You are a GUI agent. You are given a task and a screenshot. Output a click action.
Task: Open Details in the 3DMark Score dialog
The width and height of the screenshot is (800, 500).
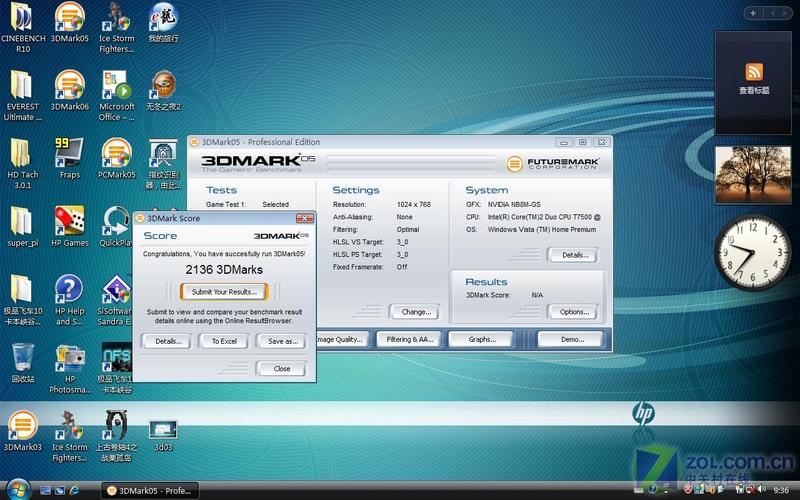(x=166, y=341)
